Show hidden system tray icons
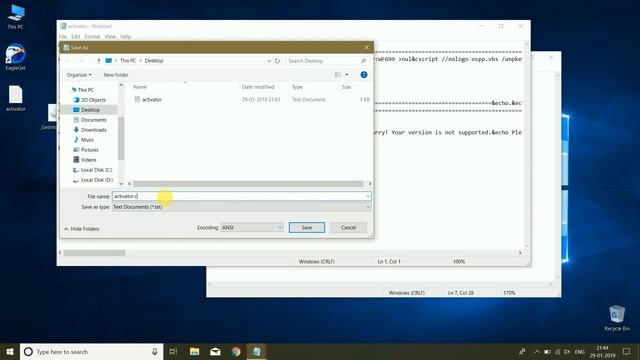Viewport: 640px width, 360px height. (537, 352)
